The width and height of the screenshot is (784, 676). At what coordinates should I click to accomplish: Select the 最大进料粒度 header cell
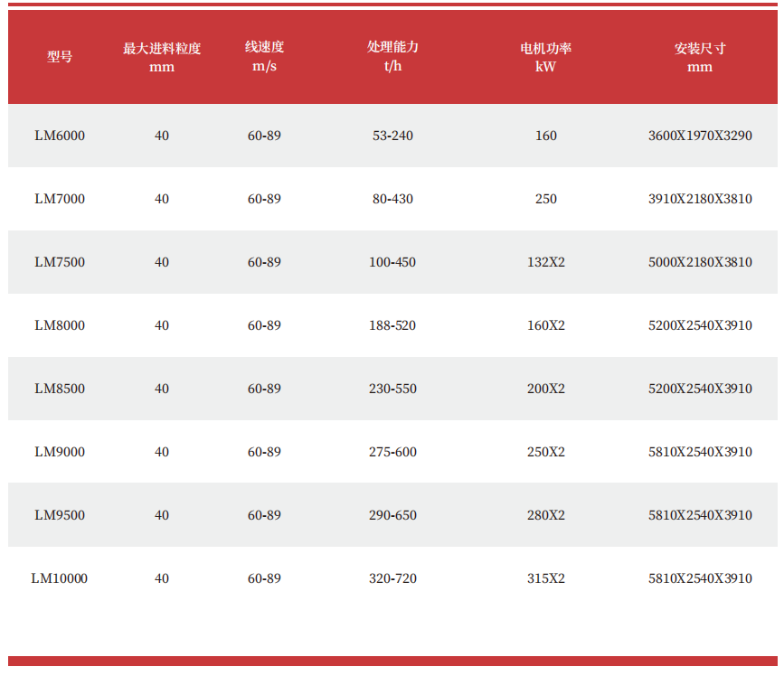click(162, 57)
